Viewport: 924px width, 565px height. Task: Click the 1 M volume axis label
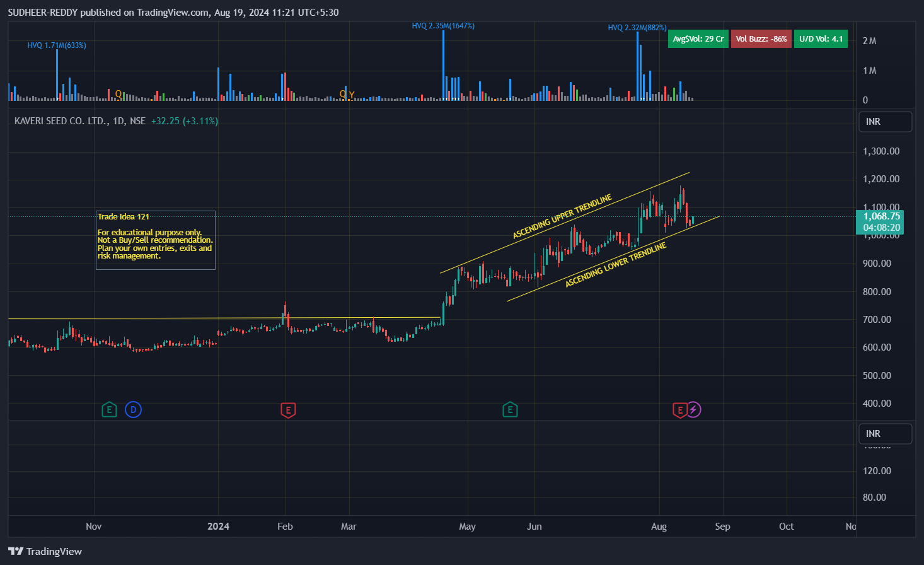(x=869, y=71)
